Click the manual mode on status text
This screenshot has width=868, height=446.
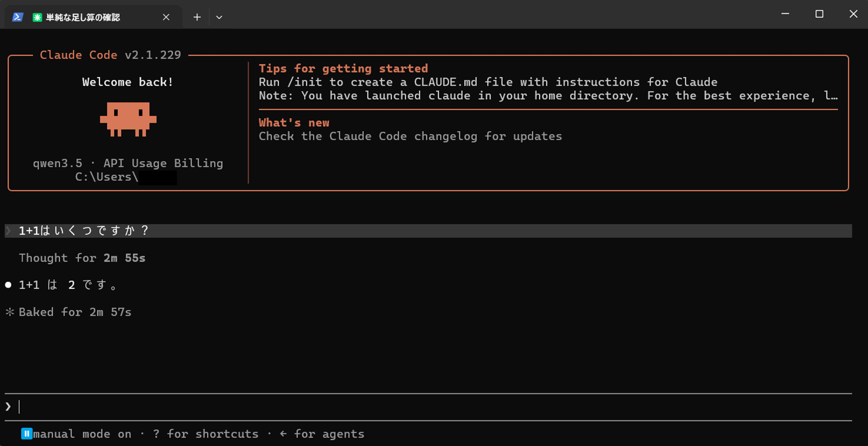pyautogui.click(x=82, y=434)
